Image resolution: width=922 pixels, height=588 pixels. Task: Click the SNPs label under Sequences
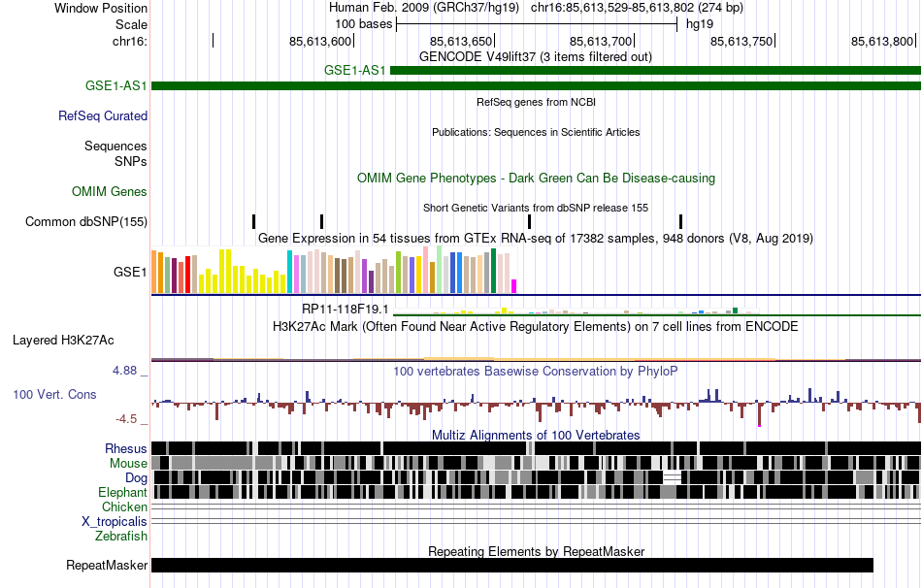click(131, 161)
